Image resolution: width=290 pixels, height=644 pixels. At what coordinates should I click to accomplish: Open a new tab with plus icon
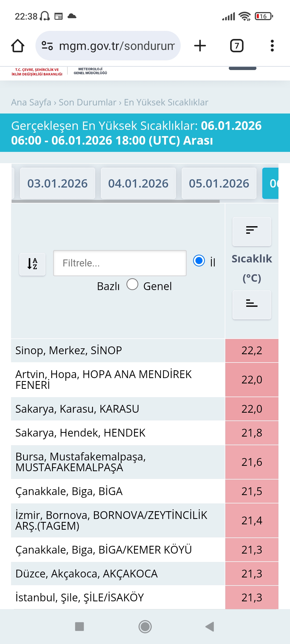tap(200, 46)
